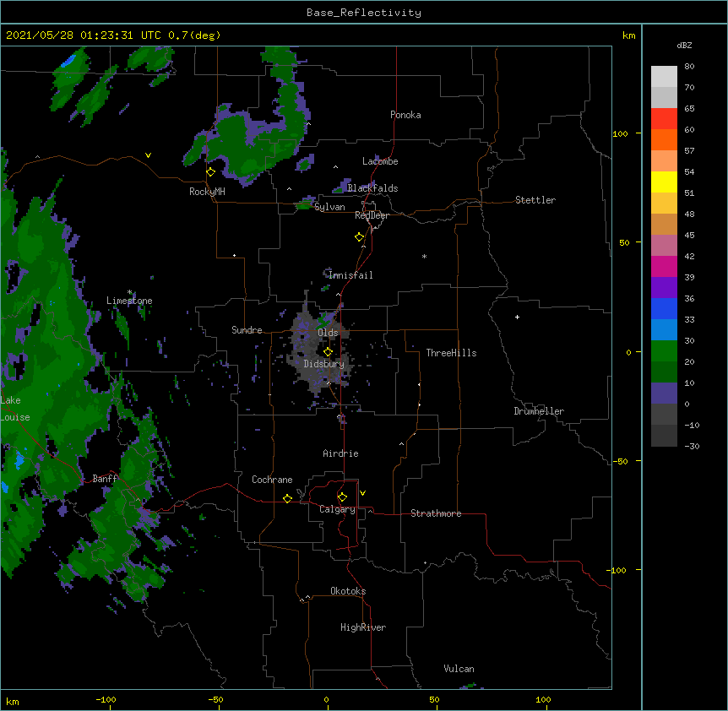This screenshot has height=711, width=728.
Task: Click the Didsbury city label
Action: pos(324,364)
